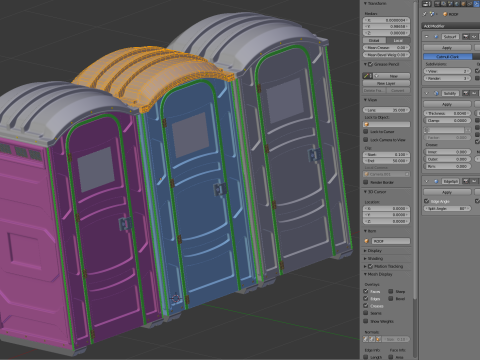Open the Scene properties tab icon
Image resolution: width=480 pixels, height=360 pixels.
pyautogui.click(x=450, y=4)
